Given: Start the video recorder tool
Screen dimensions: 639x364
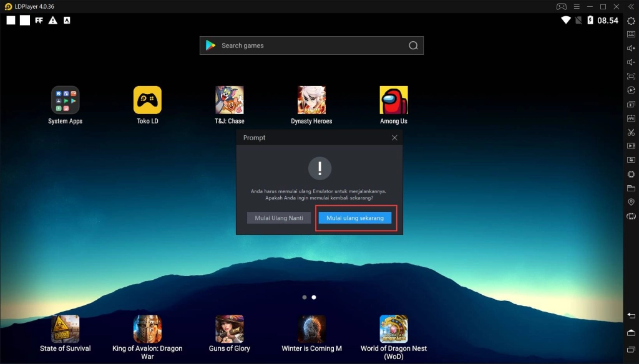Looking at the screenshot, I should pos(631,146).
